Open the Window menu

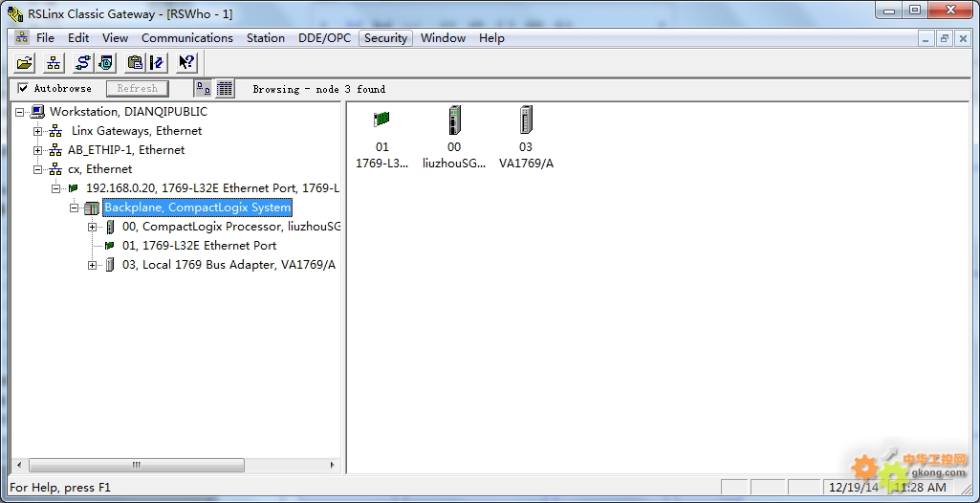click(443, 38)
